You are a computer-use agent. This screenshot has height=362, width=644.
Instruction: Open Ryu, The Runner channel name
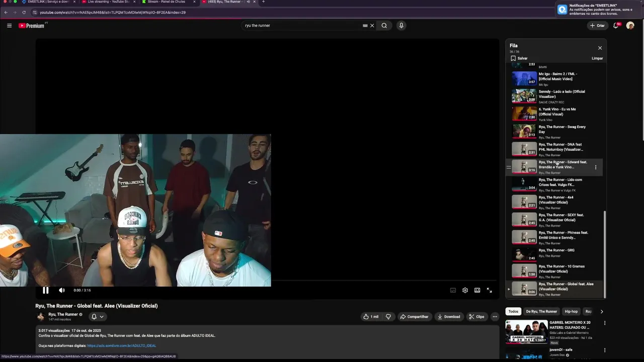pos(63,314)
